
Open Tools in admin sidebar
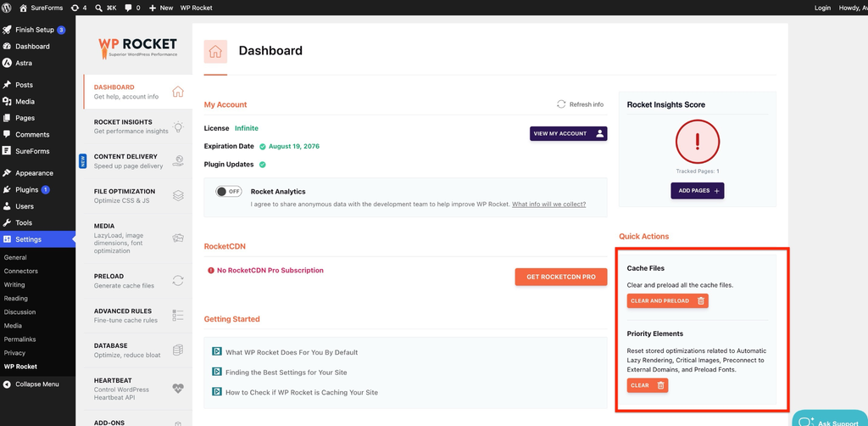click(37, 222)
